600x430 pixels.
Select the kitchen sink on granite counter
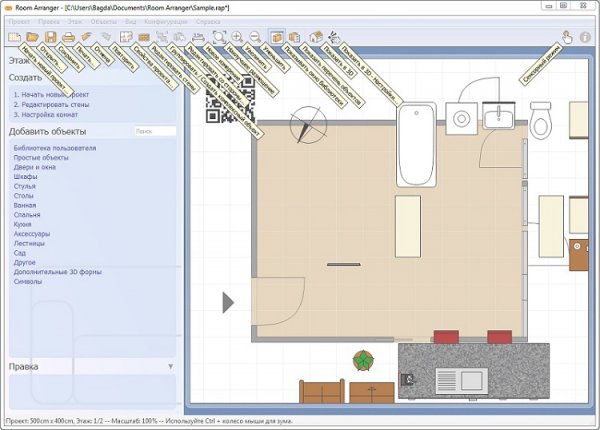tap(462, 381)
